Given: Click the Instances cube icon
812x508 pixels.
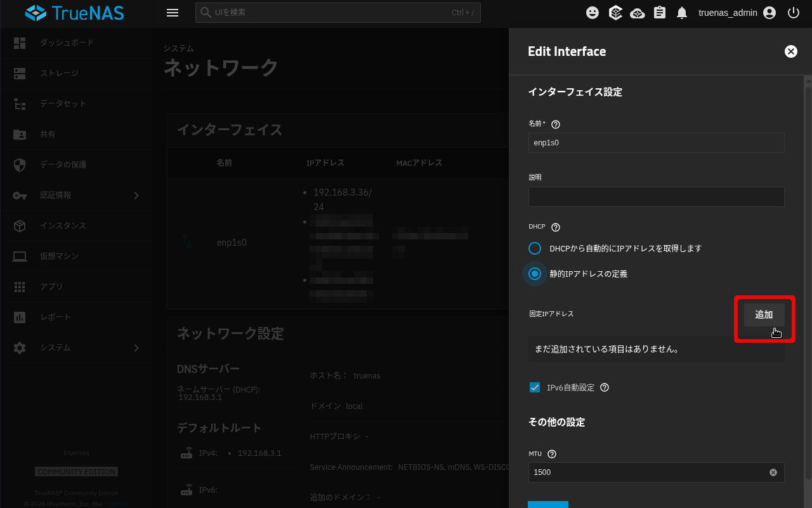Looking at the screenshot, I should coord(20,225).
